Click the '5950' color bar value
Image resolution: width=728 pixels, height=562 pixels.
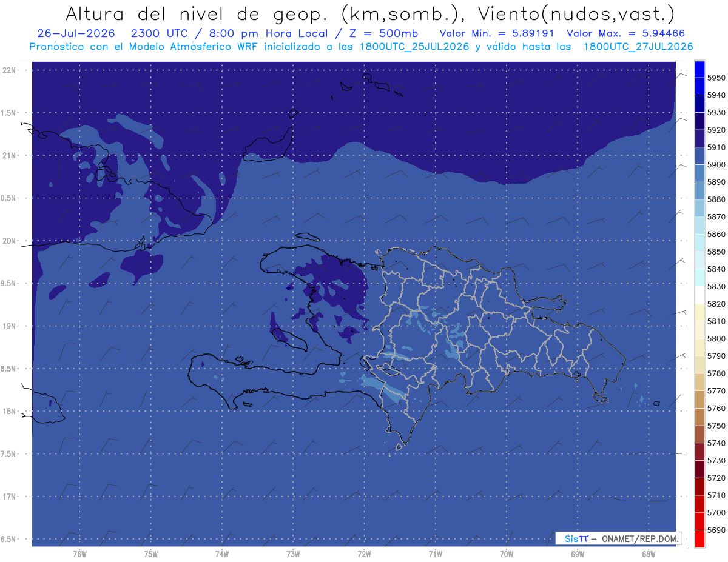pos(716,78)
